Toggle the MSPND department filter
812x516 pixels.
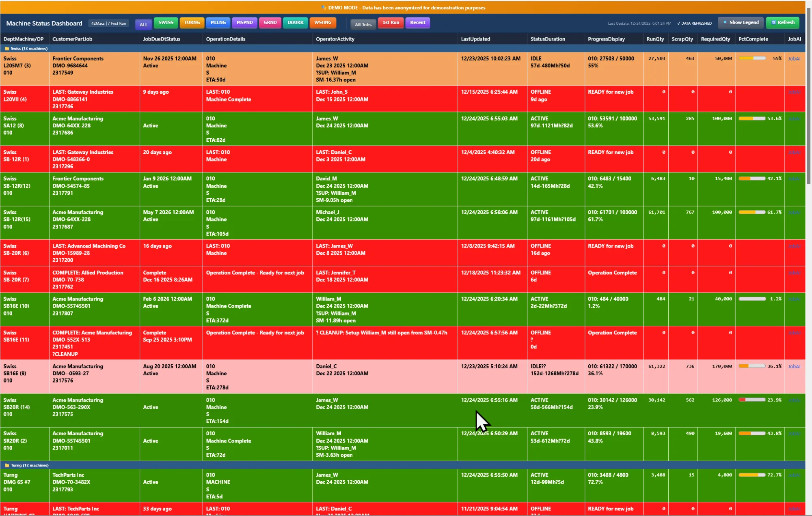pos(244,23)
